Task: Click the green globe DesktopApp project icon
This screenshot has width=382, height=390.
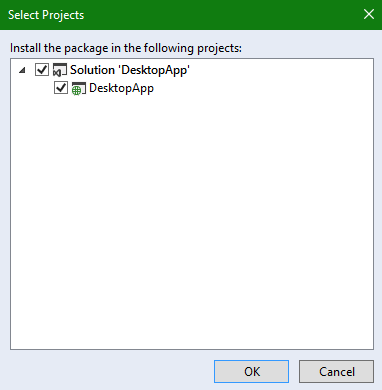Action: click(79, 89)
